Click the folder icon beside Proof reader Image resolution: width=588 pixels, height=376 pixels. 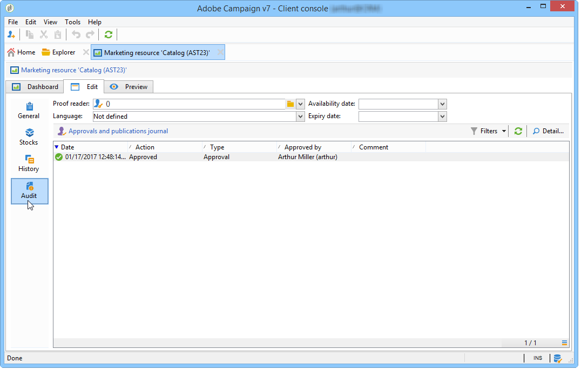click(x=290, y=105)
